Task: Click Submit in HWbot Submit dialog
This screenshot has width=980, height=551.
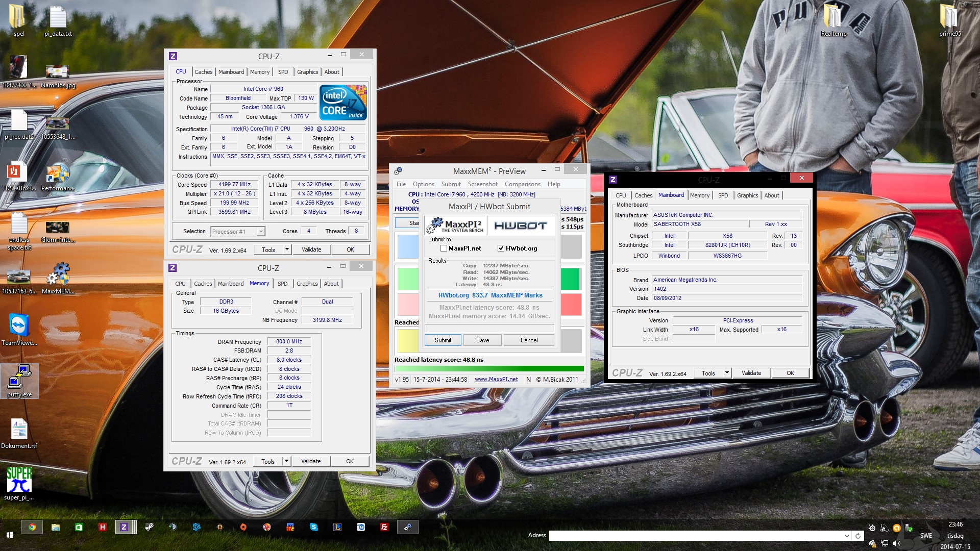Action: click(x=443, y=340)
